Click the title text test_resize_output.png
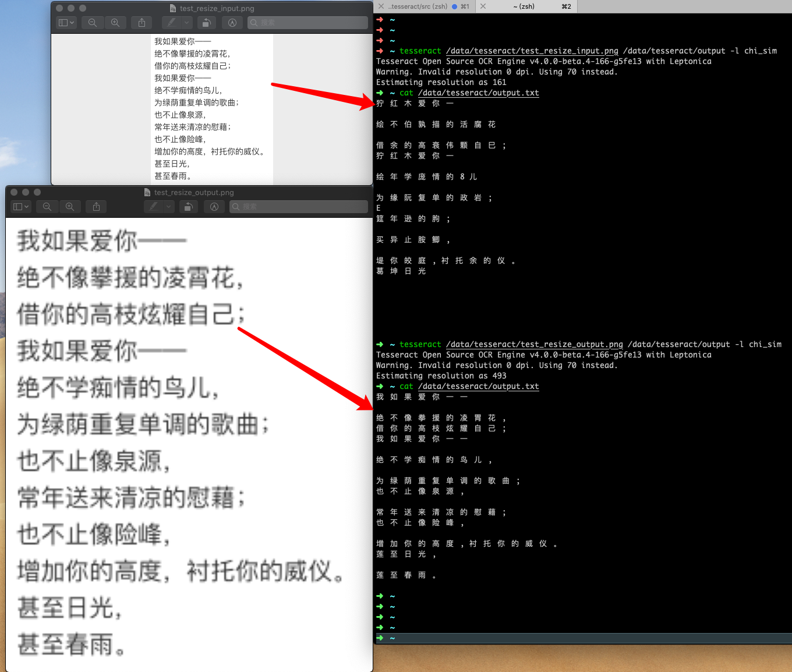792x672 pixels. pyautogui.click(x=194, y=192)
